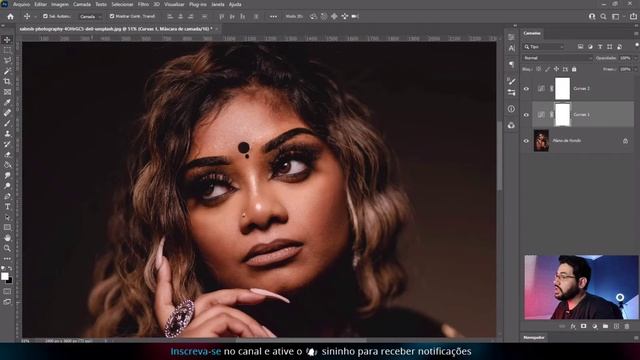Click the foreground color swatch
640x360 pixels.
4,276
